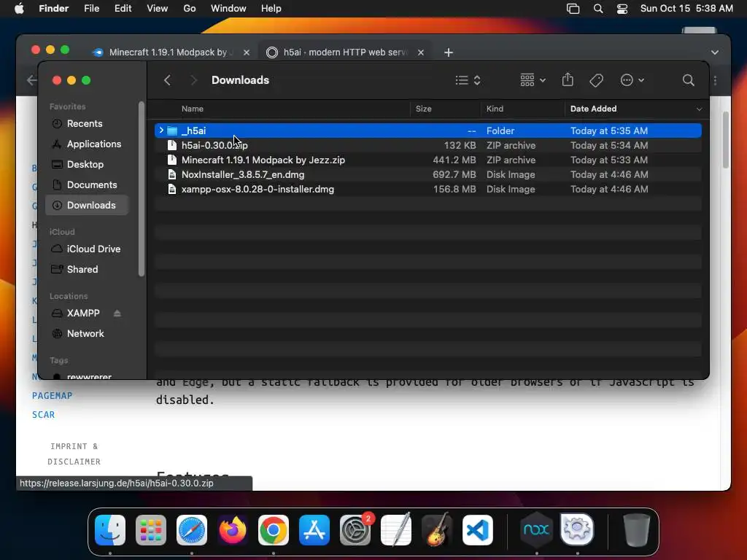Open Desktop in the sidebar

click(87, 164)
